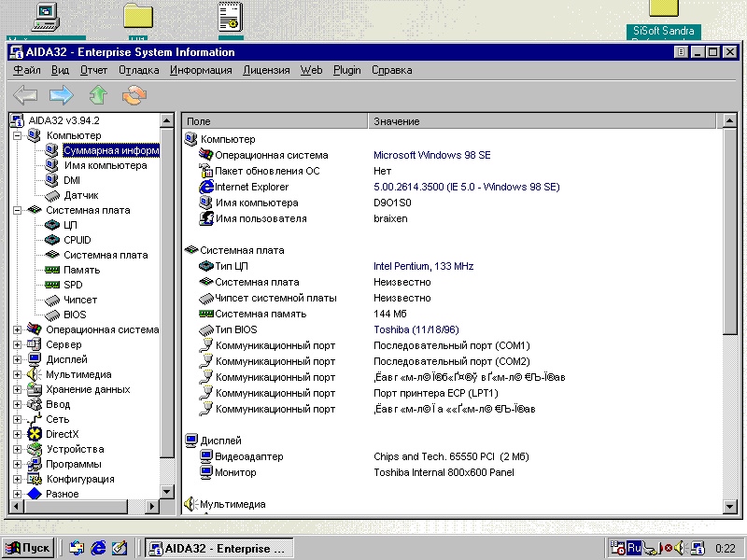The image size is (747, 560).
Task: Click the Тип BIOS icon in list
Action: [x=205, y=329]
